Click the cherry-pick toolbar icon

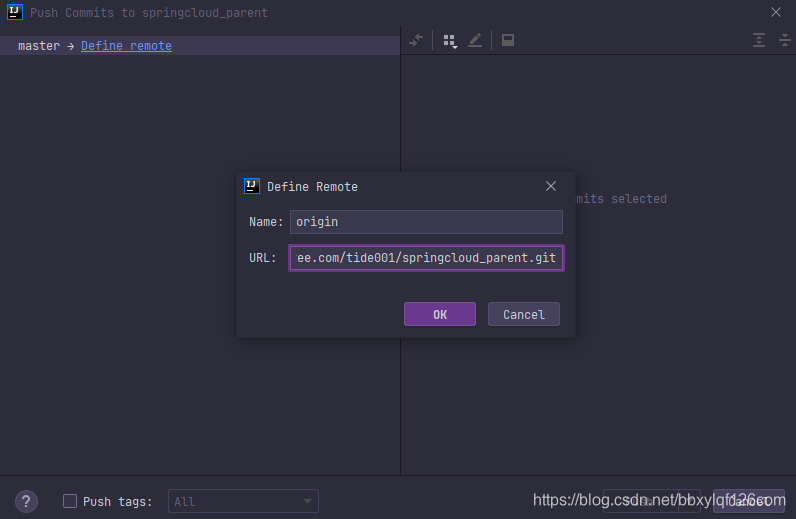coord(416,40)
